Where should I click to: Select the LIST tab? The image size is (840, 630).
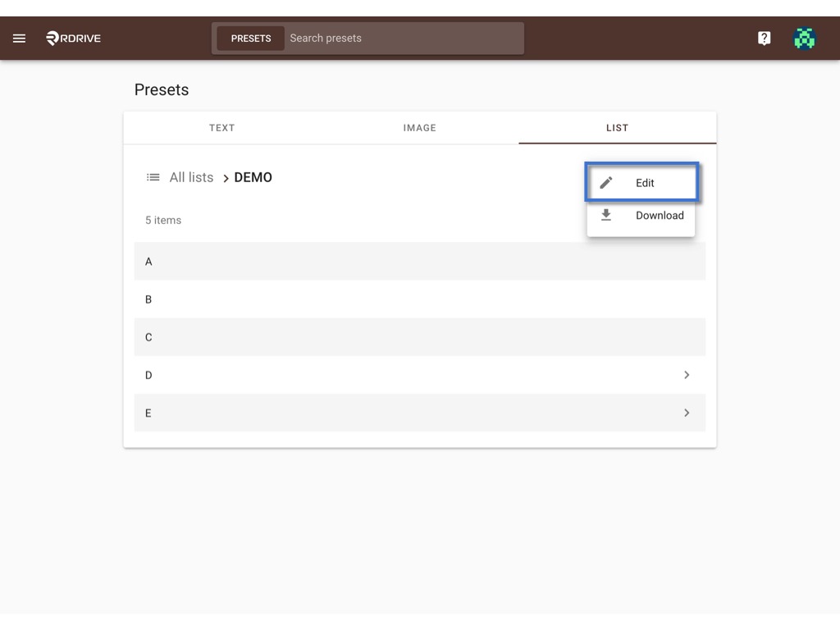point(617,128)
